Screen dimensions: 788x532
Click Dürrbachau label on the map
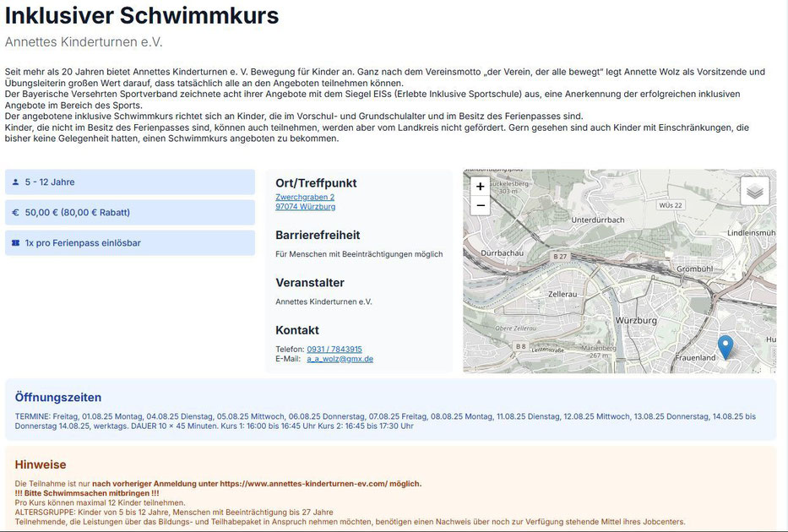click(x=502, y=253)
